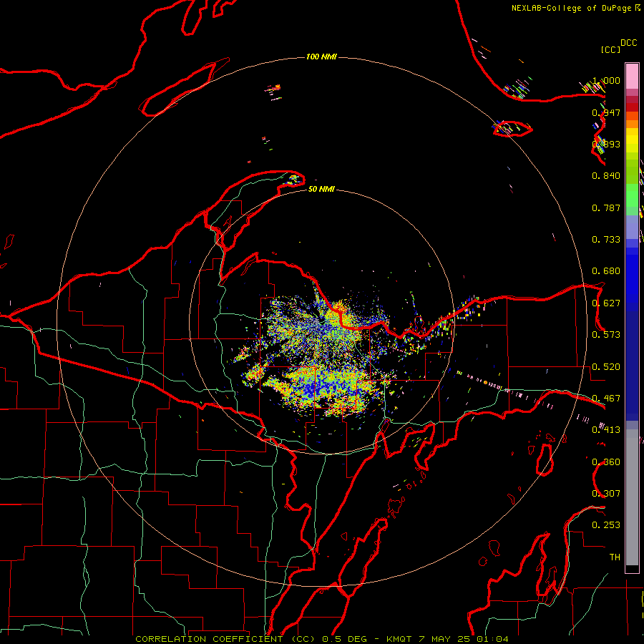Click the 50 NMI range ring label

pyautogui.click(x=321, y=189)
